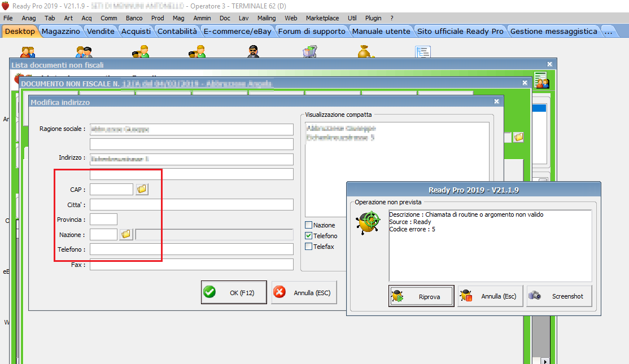The image size is (629, 364).
Task: Open the Ammin menu
Action: point(202,18)
